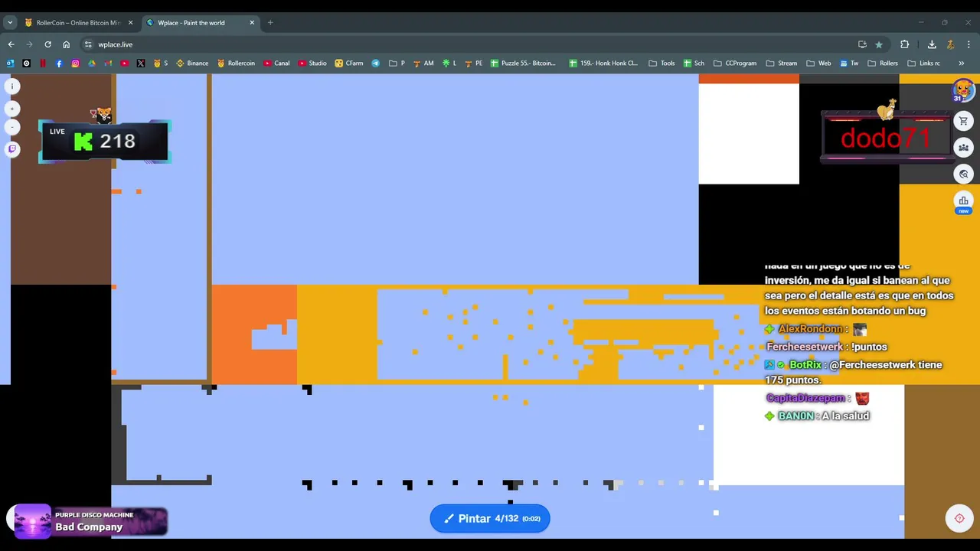Screen dimensions: 980x551
Task: Expand the Tools bookmark folder
Action: tap(661, 64)
